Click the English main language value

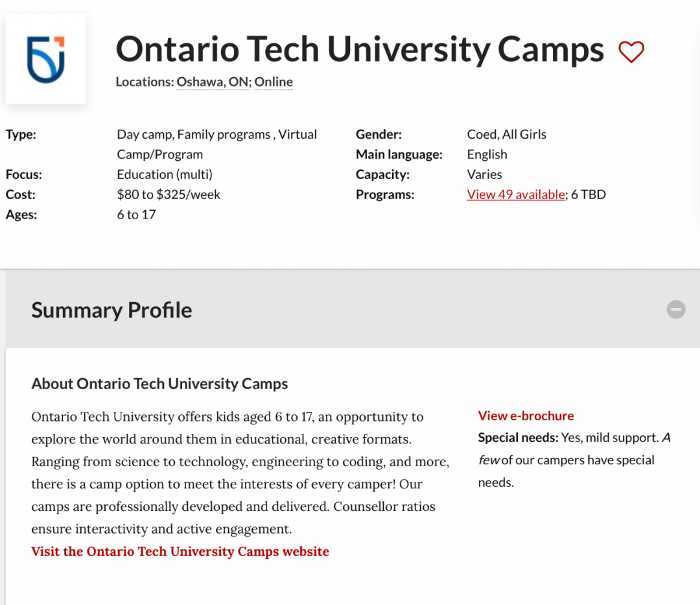tap(487, 154)
